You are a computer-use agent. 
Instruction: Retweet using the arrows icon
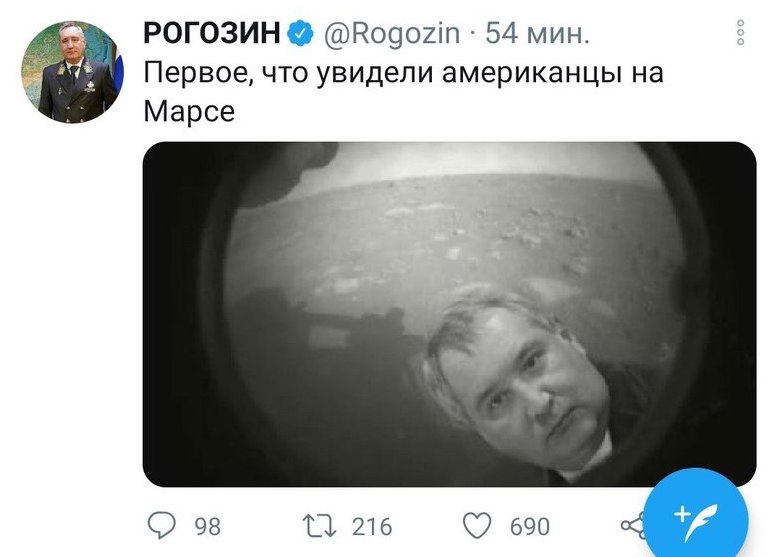tap(320, 526)
